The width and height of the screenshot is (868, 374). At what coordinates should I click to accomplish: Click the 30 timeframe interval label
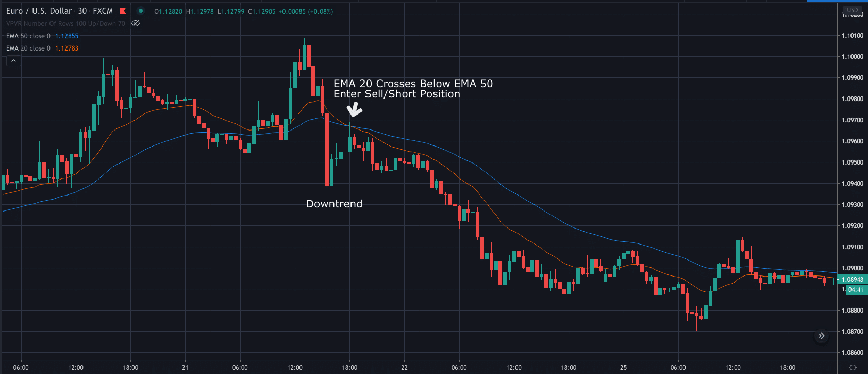pyautogui.click(x=82, y=11)
